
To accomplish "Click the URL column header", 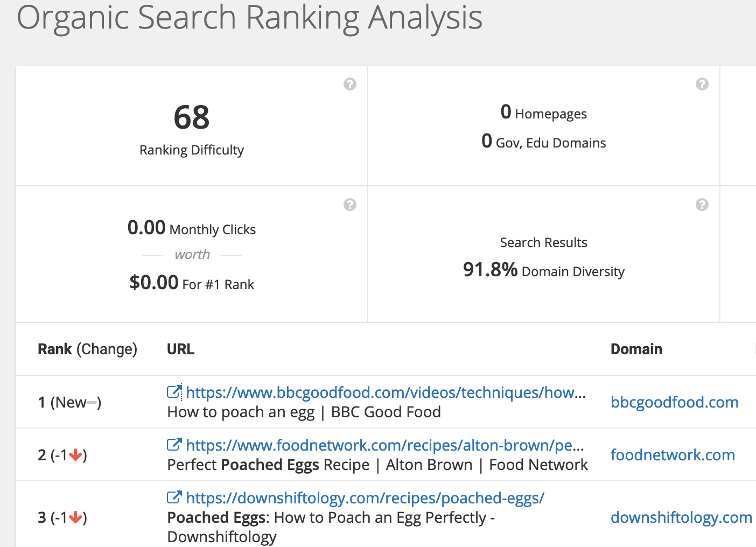I will point(180,349).
